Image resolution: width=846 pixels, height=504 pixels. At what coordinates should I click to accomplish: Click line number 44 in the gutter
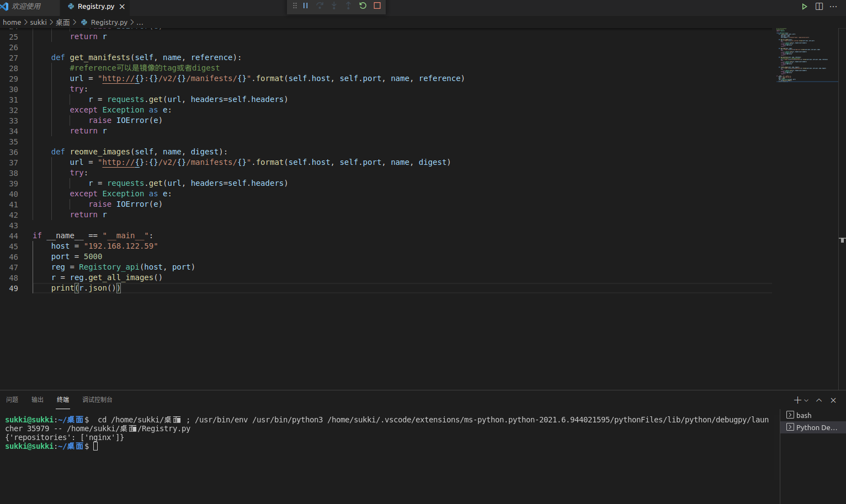(13, 236)
